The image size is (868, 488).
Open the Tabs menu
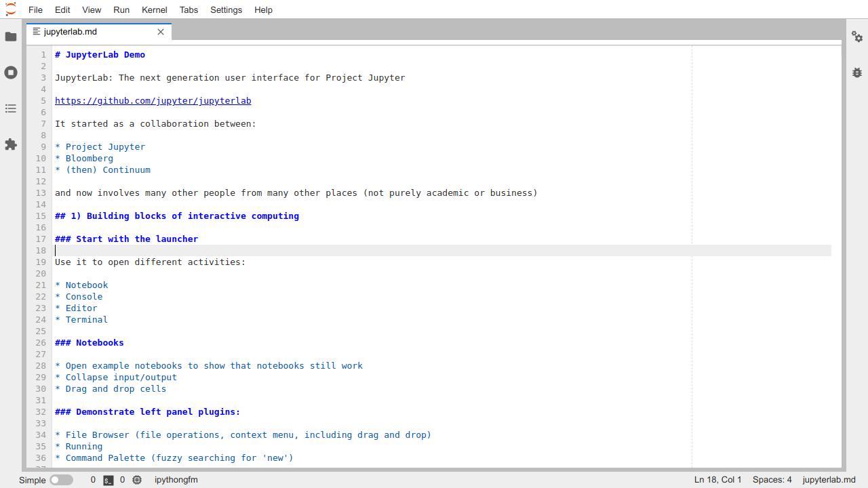point(189,9)
